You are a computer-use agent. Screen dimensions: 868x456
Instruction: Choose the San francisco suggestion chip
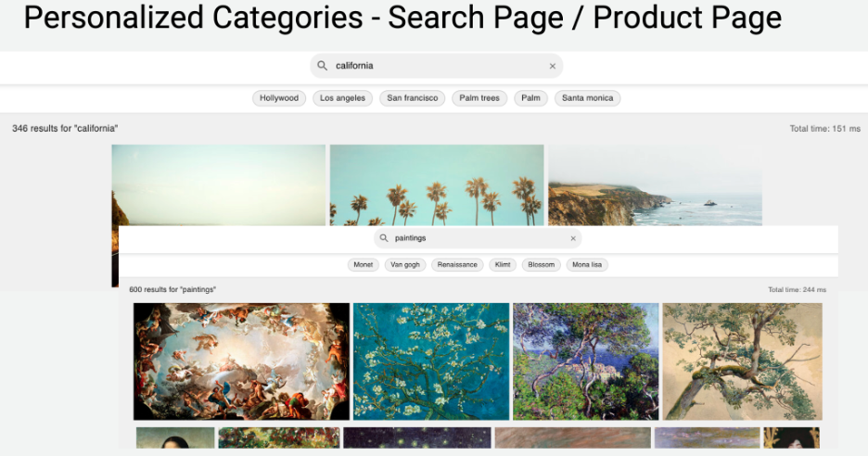[x=413, y=98]
